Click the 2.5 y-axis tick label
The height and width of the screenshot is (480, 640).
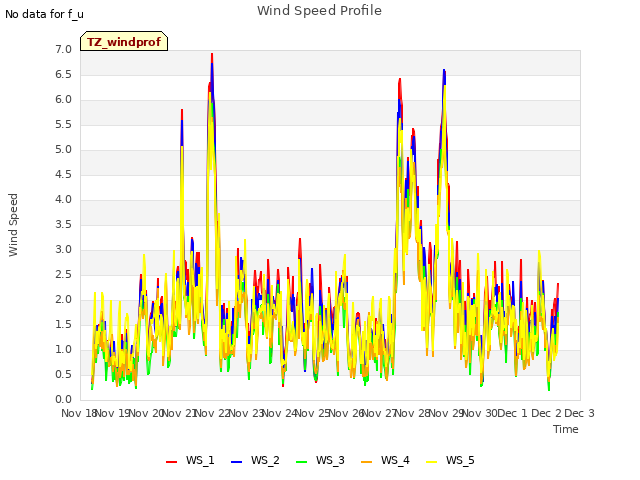(63, 274)
